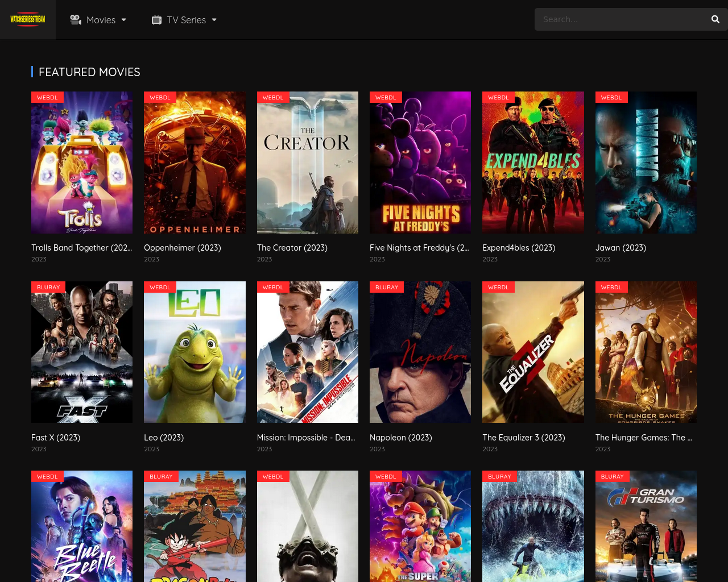Click the 2023 year under Napoleon
Image resolution: width=728 pixels, height=582 pixels.
click(377, 449)
